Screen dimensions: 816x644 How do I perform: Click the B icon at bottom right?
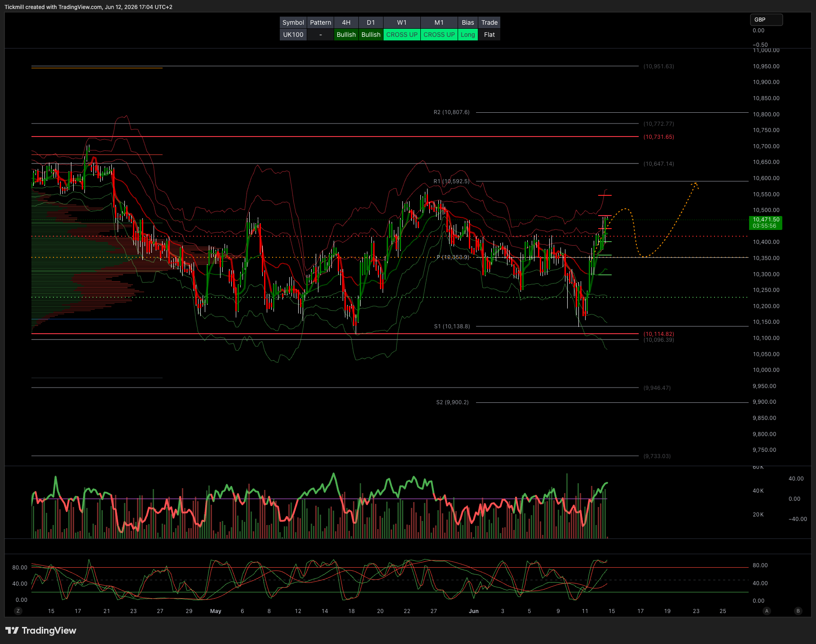point(798,611)
